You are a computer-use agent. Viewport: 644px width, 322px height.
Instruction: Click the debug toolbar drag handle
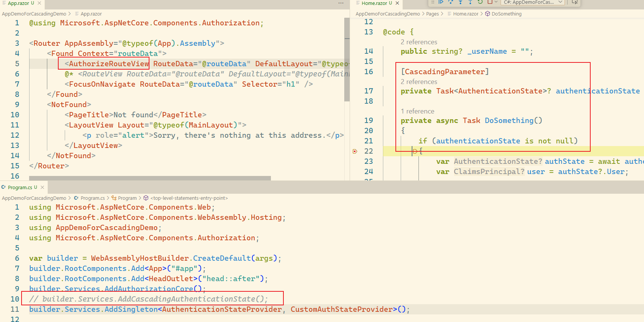coord(433,2)
